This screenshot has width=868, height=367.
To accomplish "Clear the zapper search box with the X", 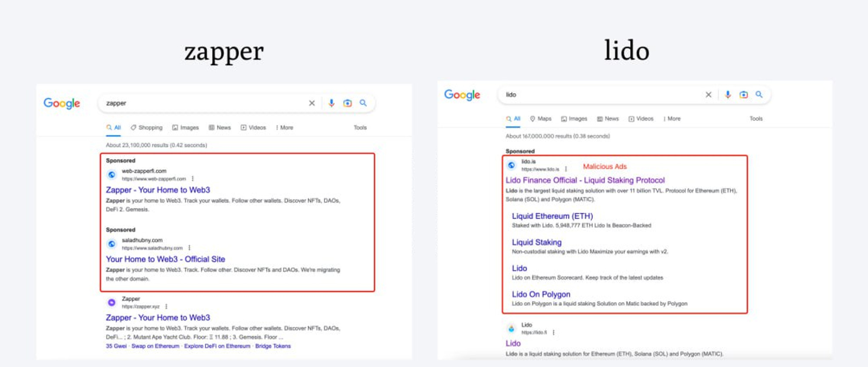I will (312, 103).
